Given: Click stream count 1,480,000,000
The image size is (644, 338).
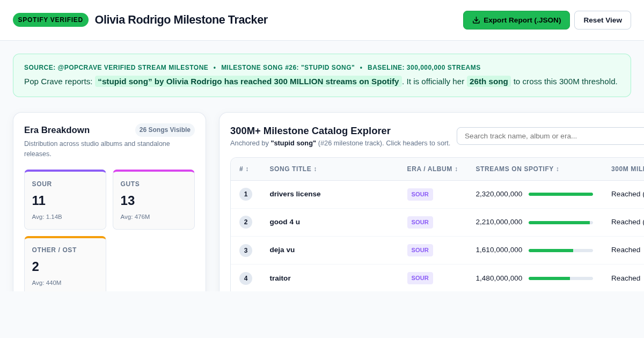Looking at the screenshot, I should coord(499,278).
